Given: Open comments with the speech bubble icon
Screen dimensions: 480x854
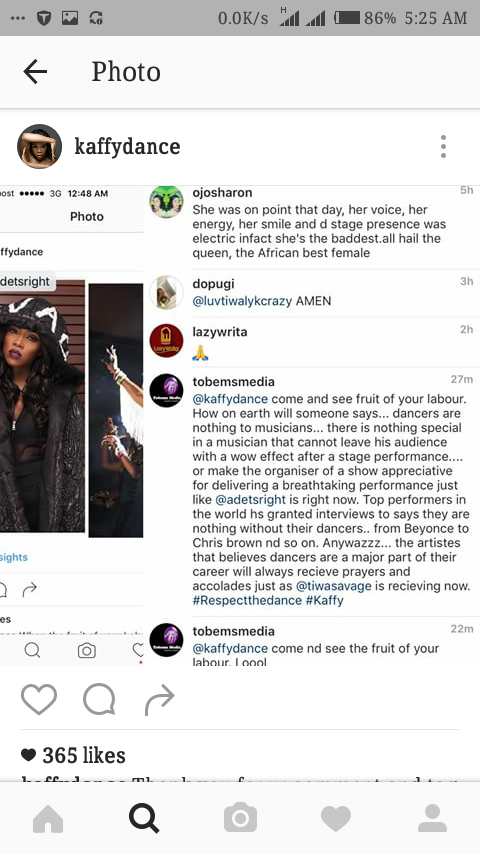Looking at the screenshot, I should [x=99, y=699].
